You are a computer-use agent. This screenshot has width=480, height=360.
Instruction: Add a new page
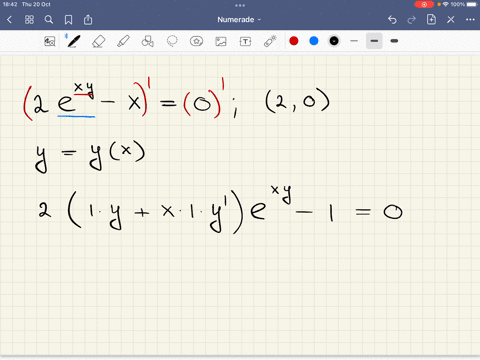(431, 19)
